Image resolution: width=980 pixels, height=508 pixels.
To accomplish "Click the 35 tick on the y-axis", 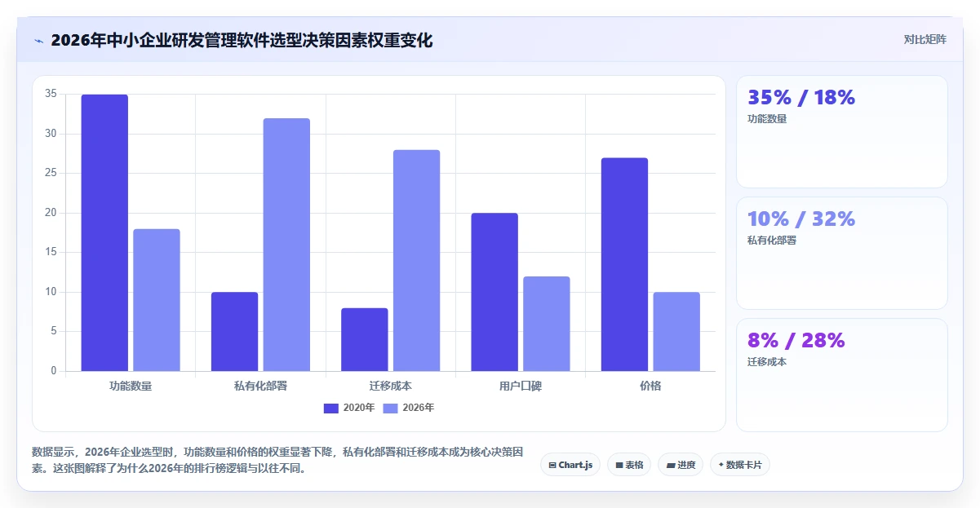I will click(51, 94).
